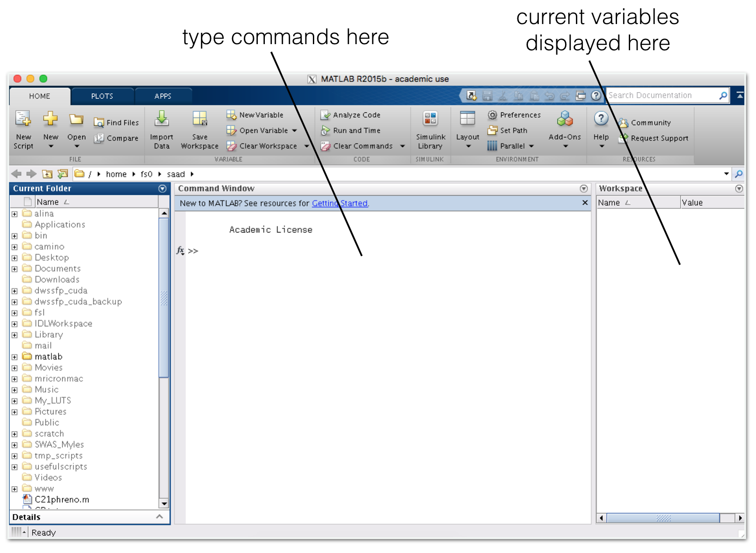The height and width of the screenshot is (553, 756).
Task: Run Analyze Code
Action: point(351,115)
